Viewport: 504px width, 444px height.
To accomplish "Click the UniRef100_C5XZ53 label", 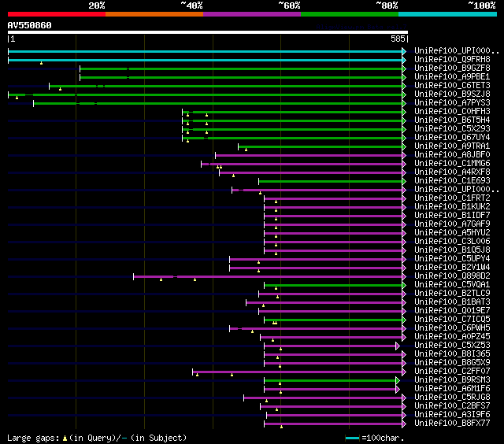I will click(x=452, y=346).
